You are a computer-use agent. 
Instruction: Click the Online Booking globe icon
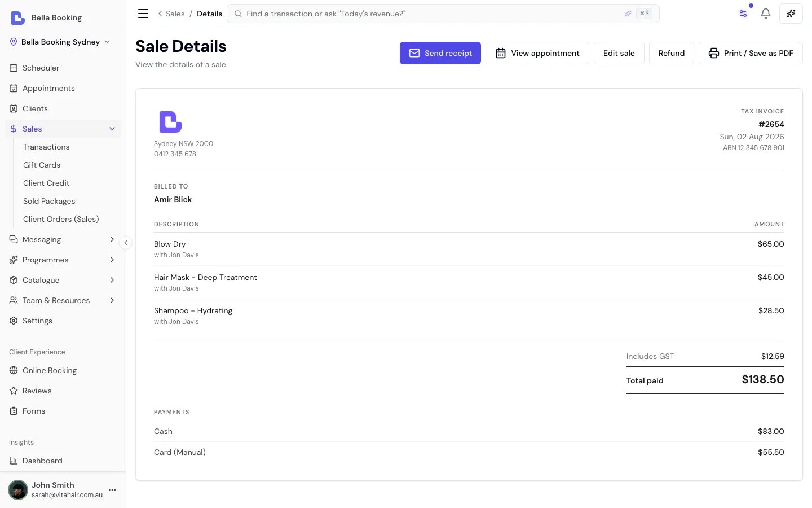pyautogui.click(x=14, y=370)
